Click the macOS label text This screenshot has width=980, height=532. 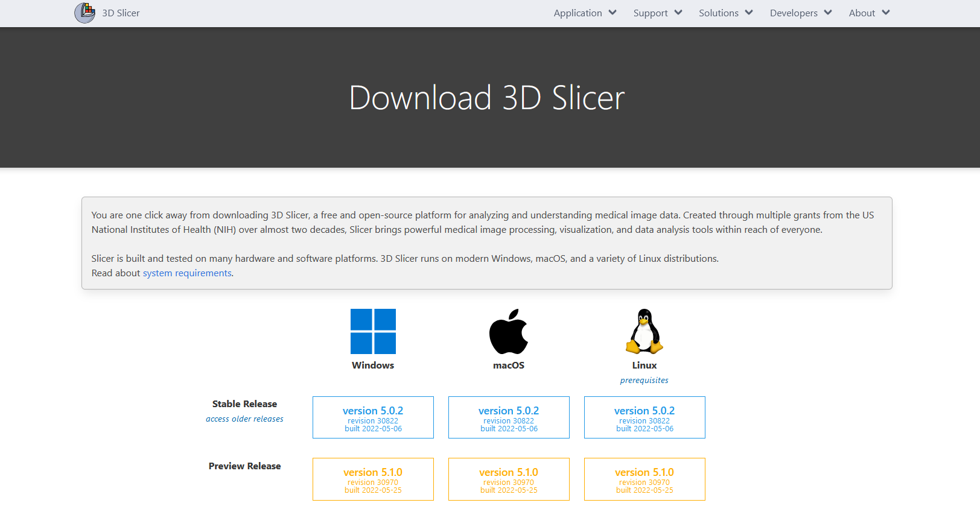point(509,366)
